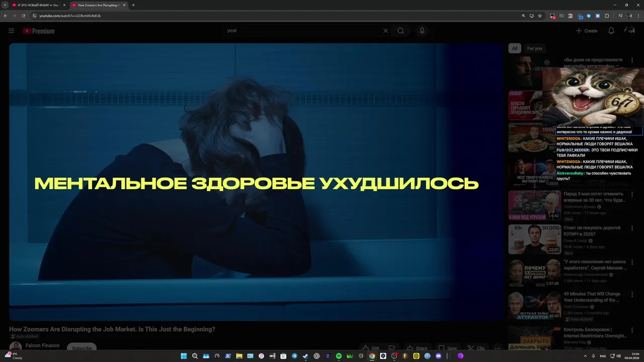Open the Windows Start menu

click(x=184, y=356)
